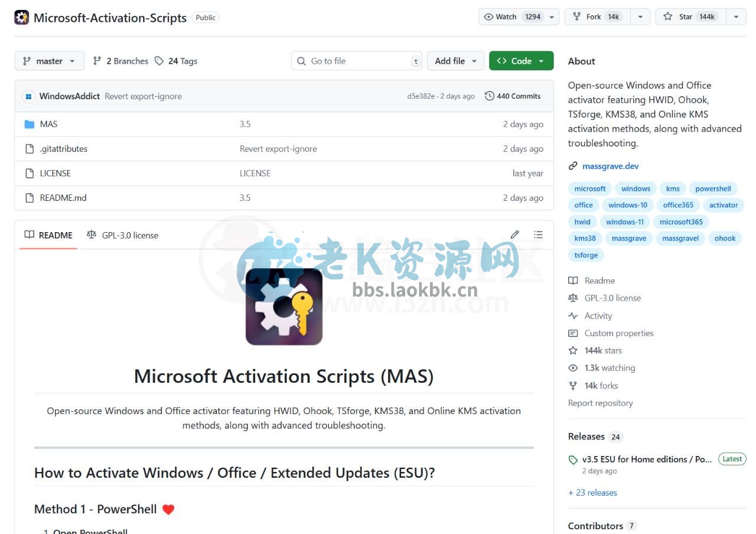Image resolution: width=756 pixels, height=534 pixels.
Task: Click the MAS logo image in README
Action: tap(284, 307)
